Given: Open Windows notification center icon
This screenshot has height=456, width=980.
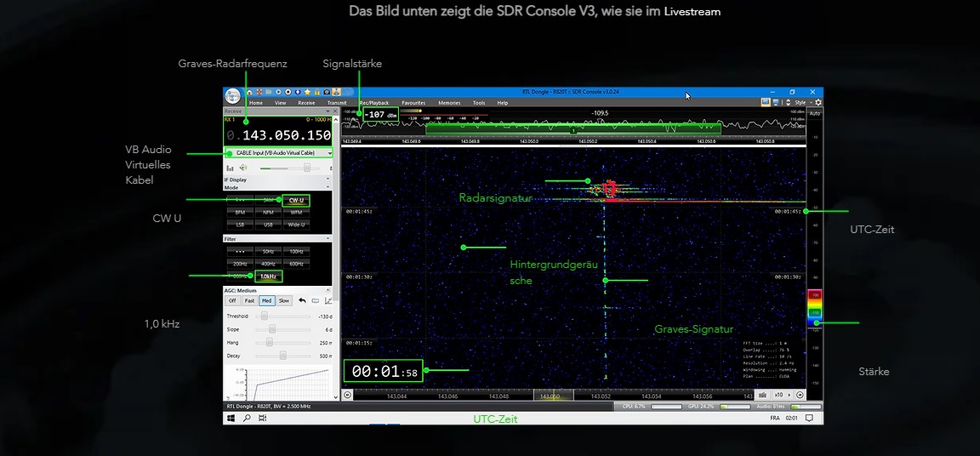Looking at the screenshot, I should point(809,418).
